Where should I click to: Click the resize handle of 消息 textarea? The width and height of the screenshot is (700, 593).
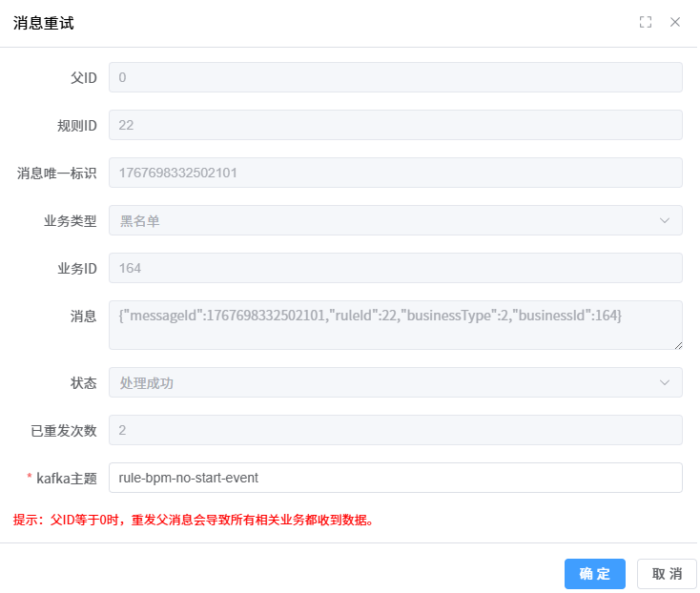tap(678, 345)
